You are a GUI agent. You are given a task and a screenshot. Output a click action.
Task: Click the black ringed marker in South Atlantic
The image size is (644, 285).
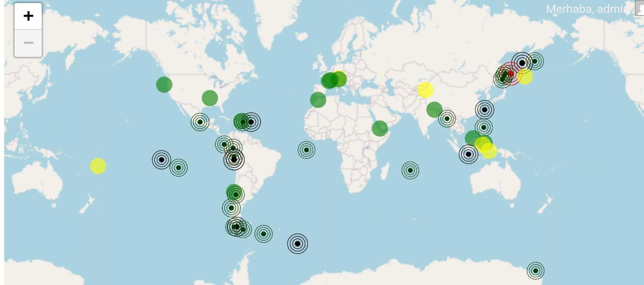point(297,244)
